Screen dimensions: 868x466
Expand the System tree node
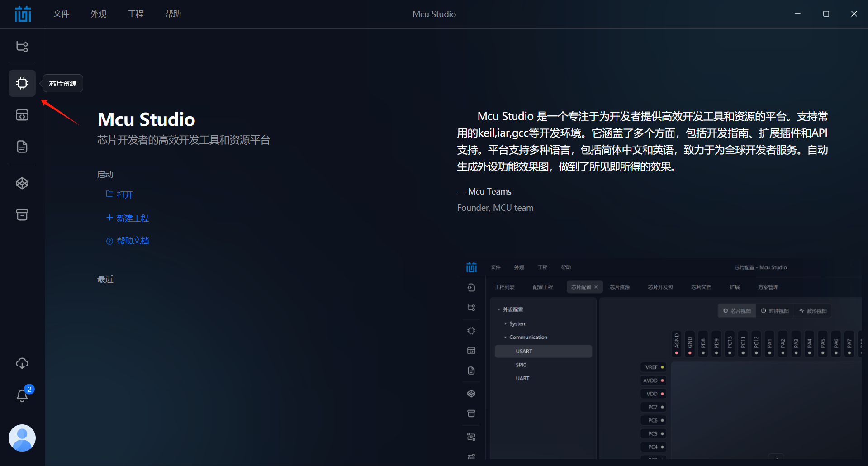[x=506, y=323]
